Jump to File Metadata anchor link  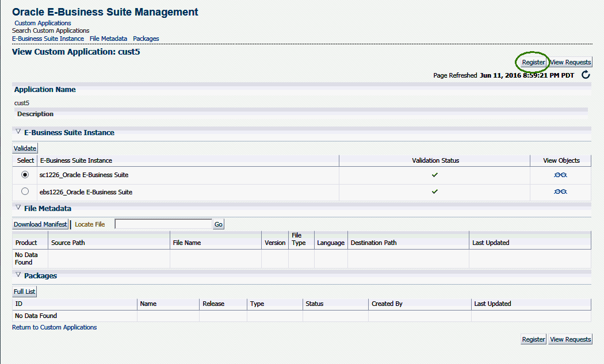tap(108, 39)
